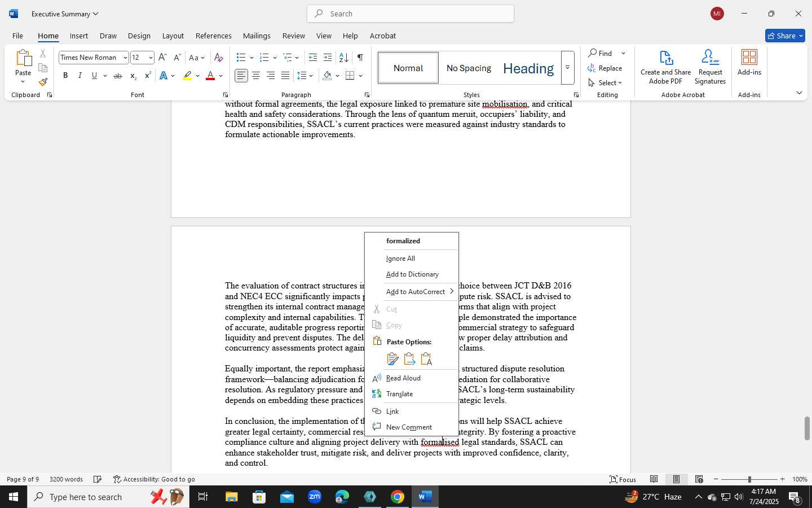Open File Explorer from the taskbar
This screenshot has height=508, width=812.
232,497
